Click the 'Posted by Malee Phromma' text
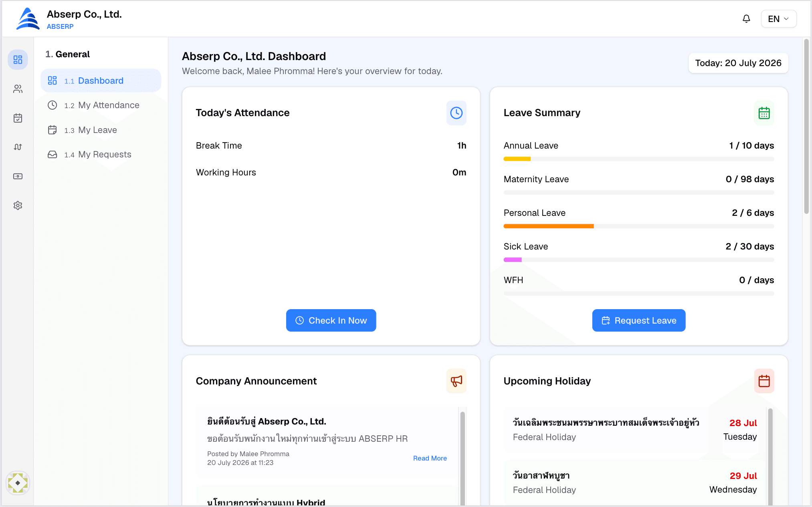This screenshot has width=812, height=507. click(x=248, y=454)
